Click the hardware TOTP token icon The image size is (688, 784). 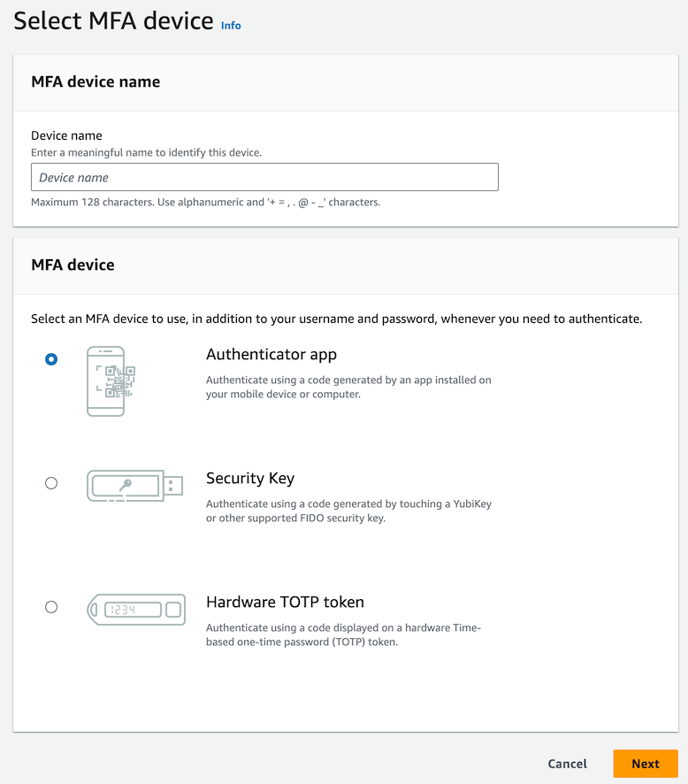click(x=135, y=610)
